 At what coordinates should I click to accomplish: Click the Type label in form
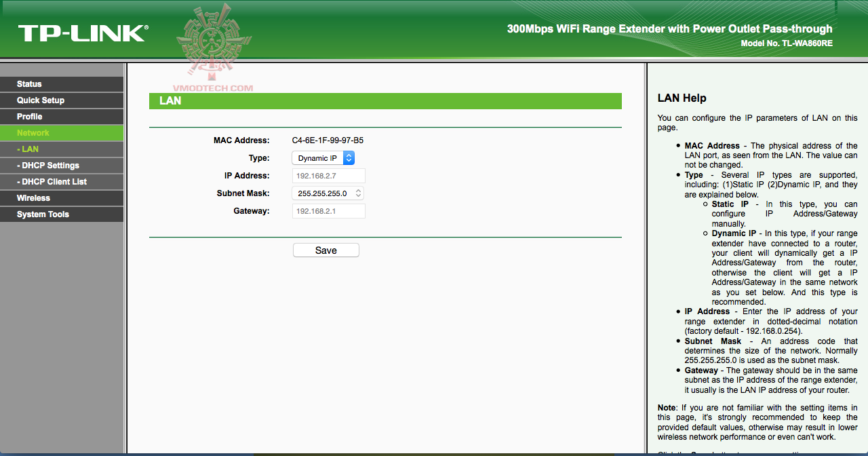[259, 158]
